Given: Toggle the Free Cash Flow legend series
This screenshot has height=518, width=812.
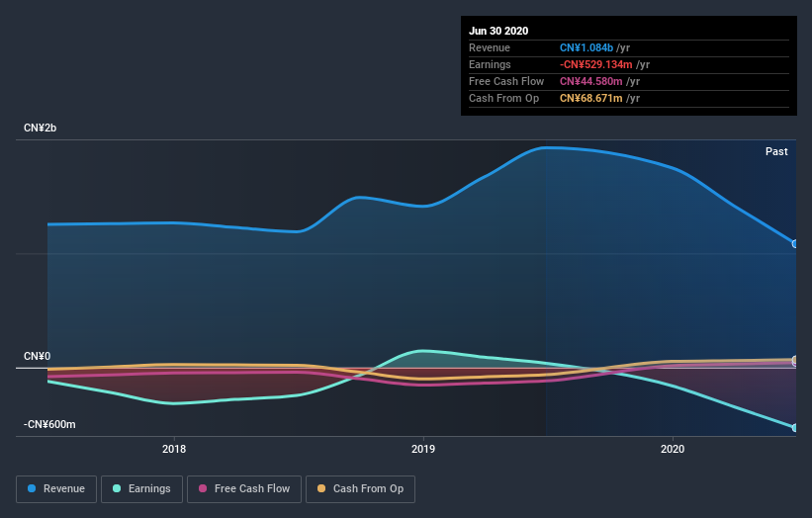Looking at the screenshot, I should point(244,489).
